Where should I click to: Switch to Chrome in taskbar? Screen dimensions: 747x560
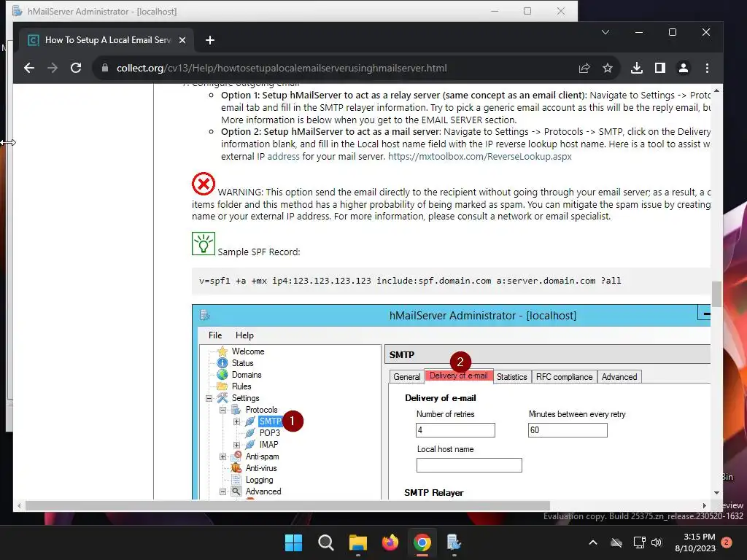[x=422, y=542]
